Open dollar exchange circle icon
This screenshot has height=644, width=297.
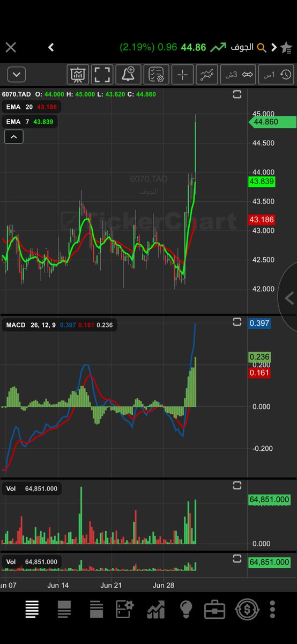point(247,609)
